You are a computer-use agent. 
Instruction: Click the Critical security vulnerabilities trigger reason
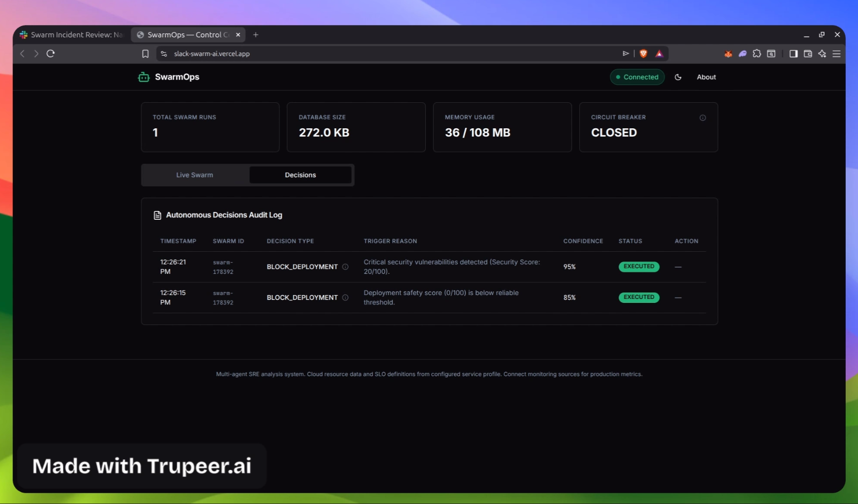click(451, 267)
